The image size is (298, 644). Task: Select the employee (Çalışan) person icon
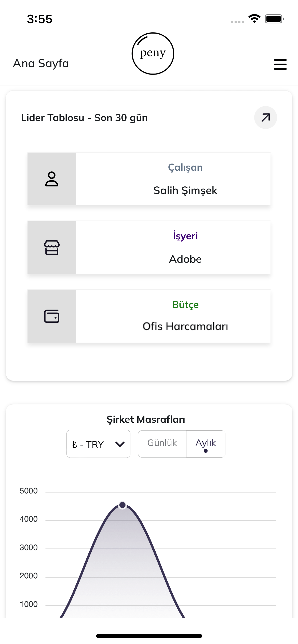[52, 179]
